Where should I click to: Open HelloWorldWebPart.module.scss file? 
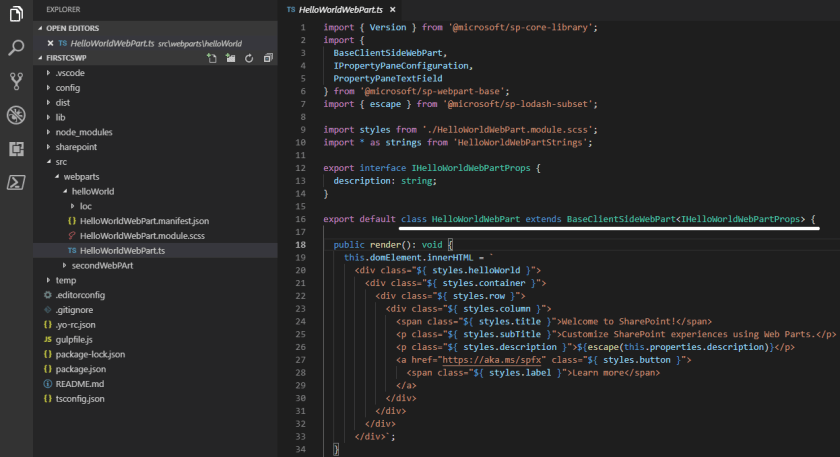pyautogui.click(x=141, y=235)
